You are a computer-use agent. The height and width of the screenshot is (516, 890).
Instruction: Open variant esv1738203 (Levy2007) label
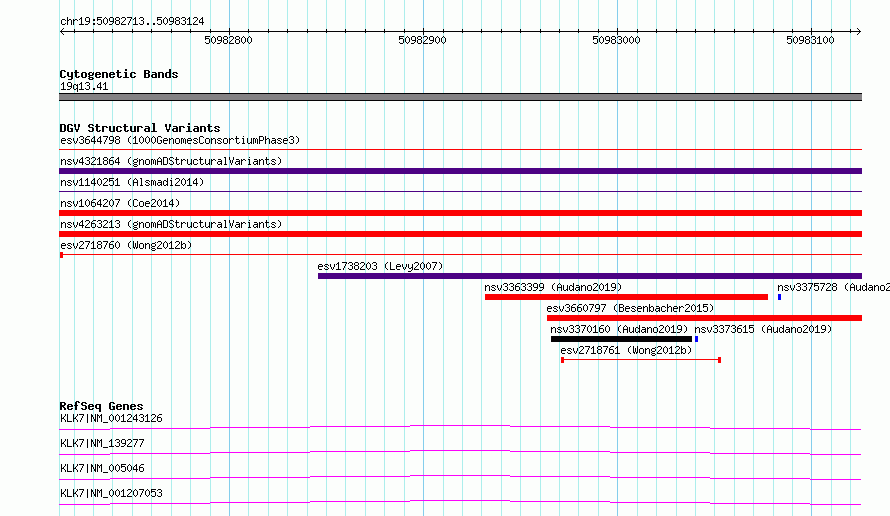click(x=380, y=266)
